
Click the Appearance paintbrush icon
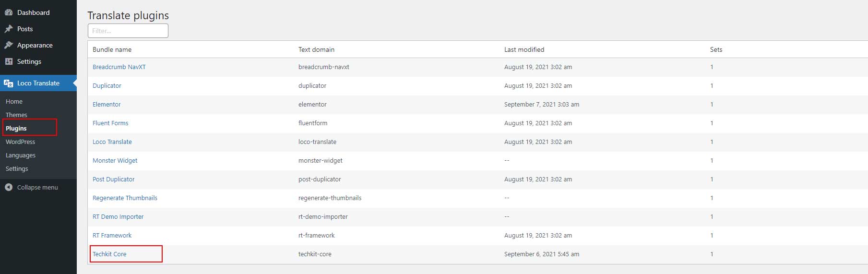click(9, 45)
